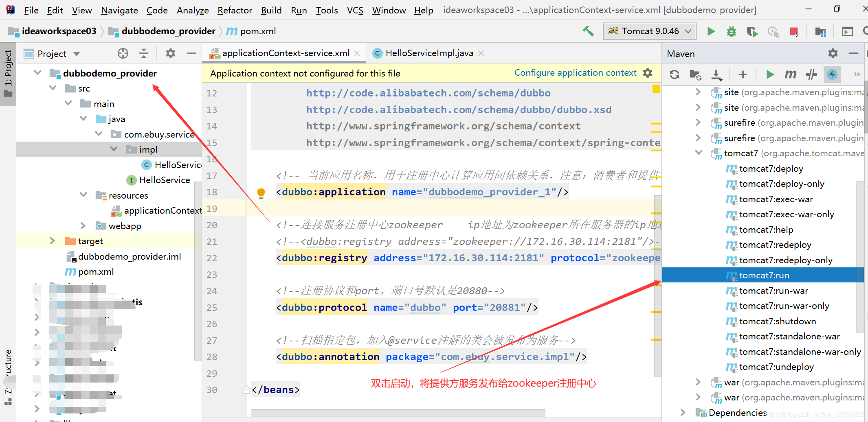This screenshot has width=868, height=422.
Task: Click the intention lightbulb on line 18
Action: [261, 192]
